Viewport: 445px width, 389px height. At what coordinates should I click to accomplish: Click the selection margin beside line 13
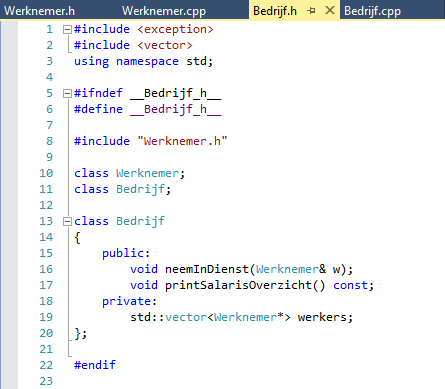[9, 221]
